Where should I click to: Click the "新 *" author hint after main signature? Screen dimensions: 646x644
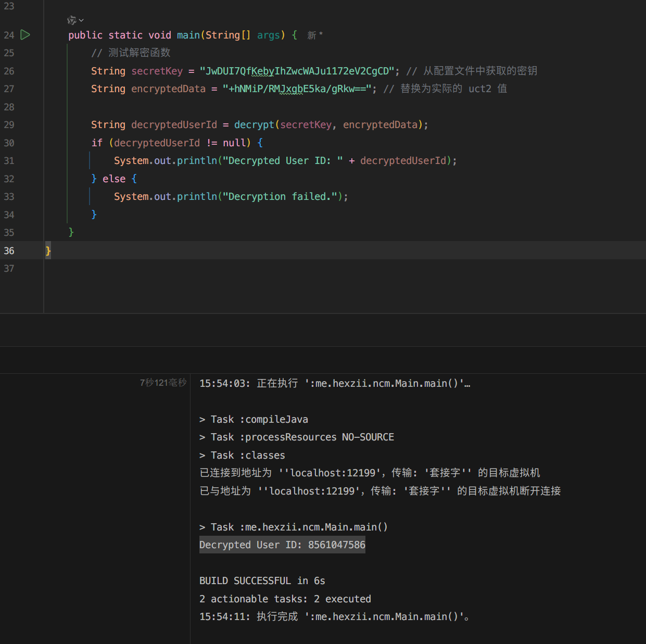(x=315, y=35)
